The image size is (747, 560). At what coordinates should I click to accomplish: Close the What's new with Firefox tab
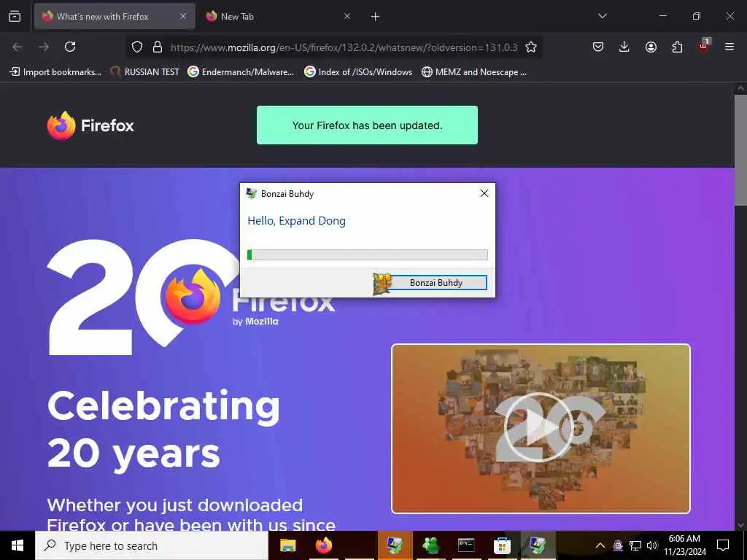[183, 16]
